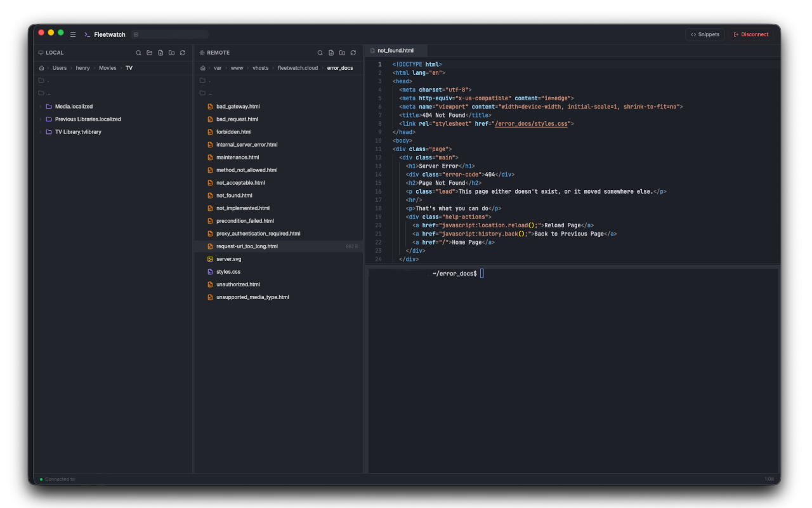Navigate to Users in local breadcrumb
This screenshot has width=812, height=508.
coord(60,68)
